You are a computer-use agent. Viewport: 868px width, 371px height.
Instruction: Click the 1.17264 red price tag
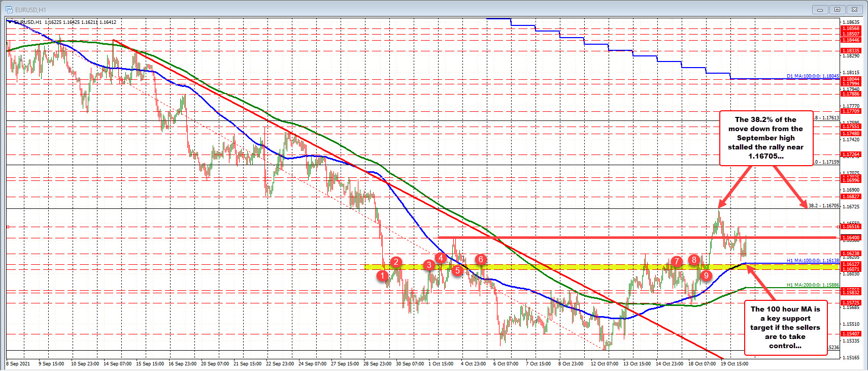(851, 154)
